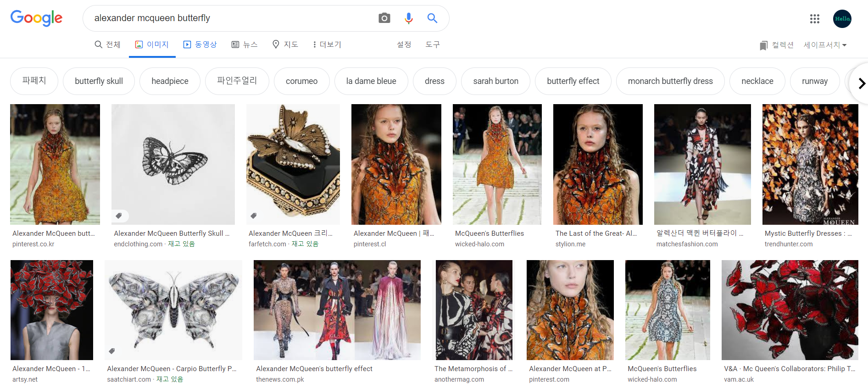868x389 pixels.
Task: Open 'V&A · Mc Queen's Collaborators' link
Action: 790,369
